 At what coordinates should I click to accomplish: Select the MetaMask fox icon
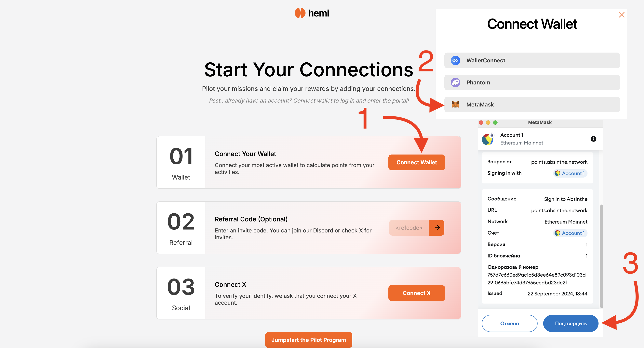(455, 104)
